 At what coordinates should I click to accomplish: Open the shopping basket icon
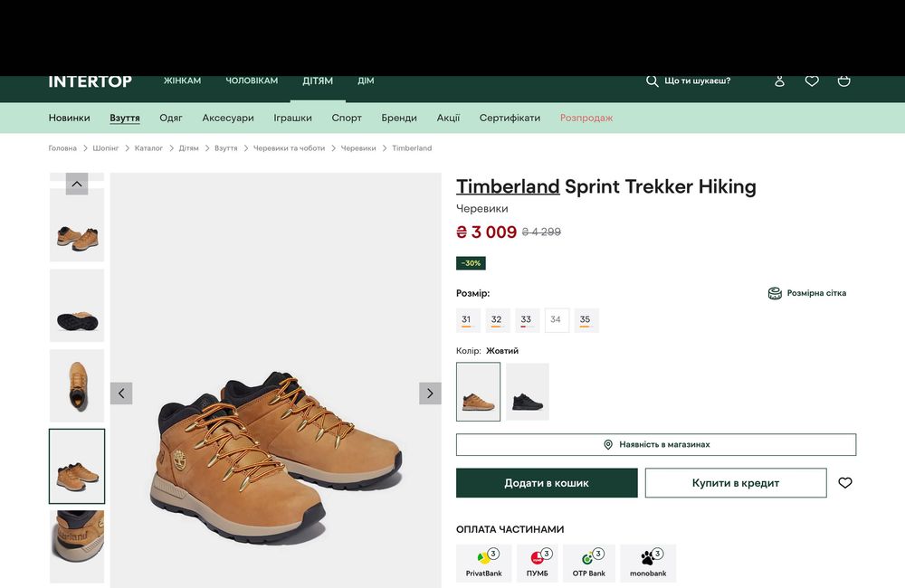click(843, 81)
